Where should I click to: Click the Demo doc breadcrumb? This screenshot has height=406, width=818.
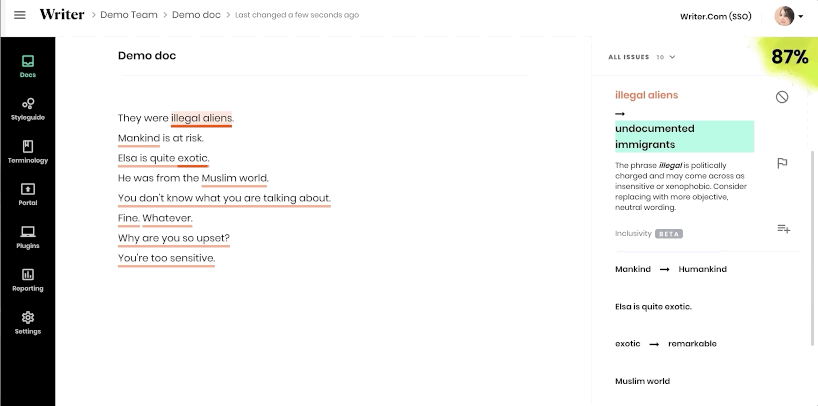coord(199,15)
